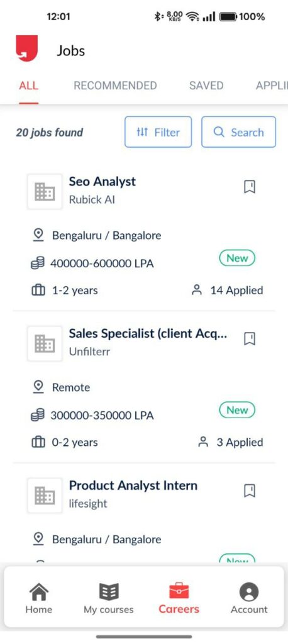The image size is (288, 644).
Task: Toggle bookmark on Product Analyst Intern
Action: tap(250, 491)
